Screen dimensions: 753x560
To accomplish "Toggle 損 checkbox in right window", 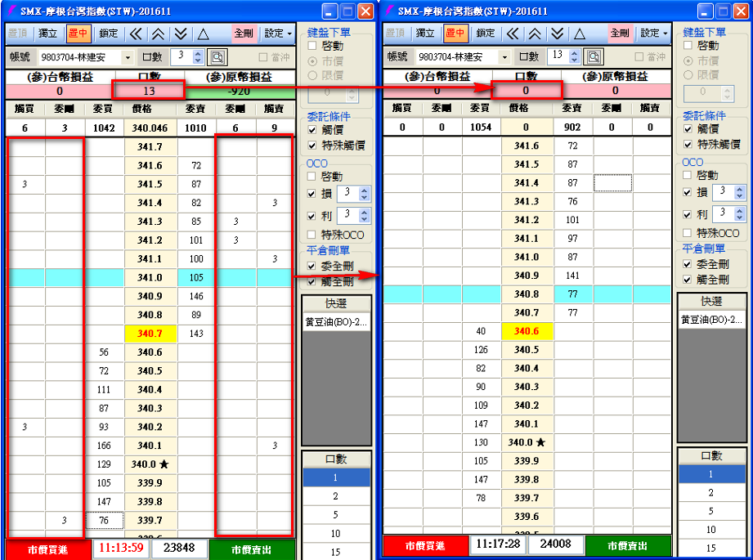I will [x=688, y=192].
